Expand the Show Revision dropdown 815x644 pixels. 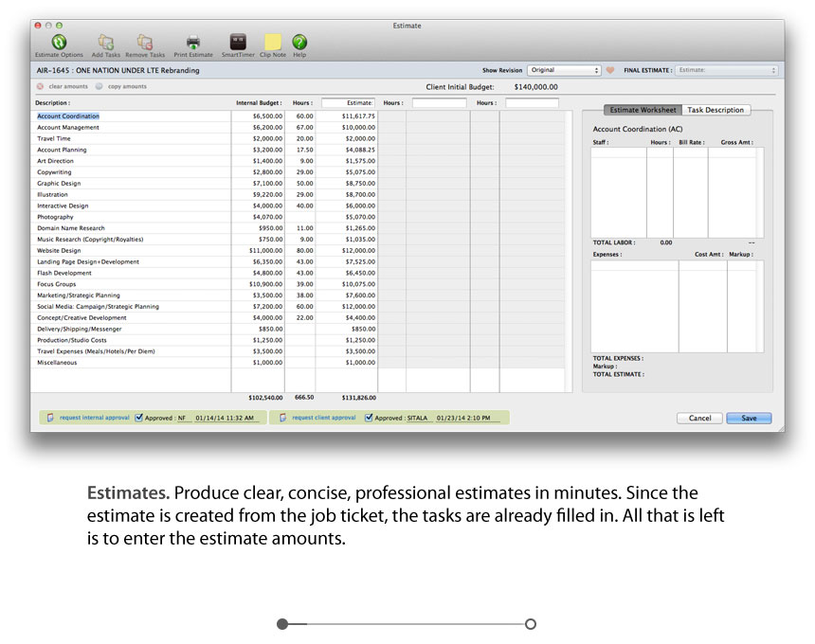564,70
